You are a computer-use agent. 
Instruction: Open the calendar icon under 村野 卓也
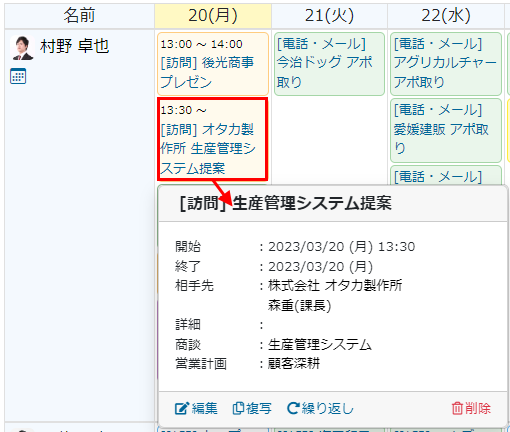click(x=18, y=76)
